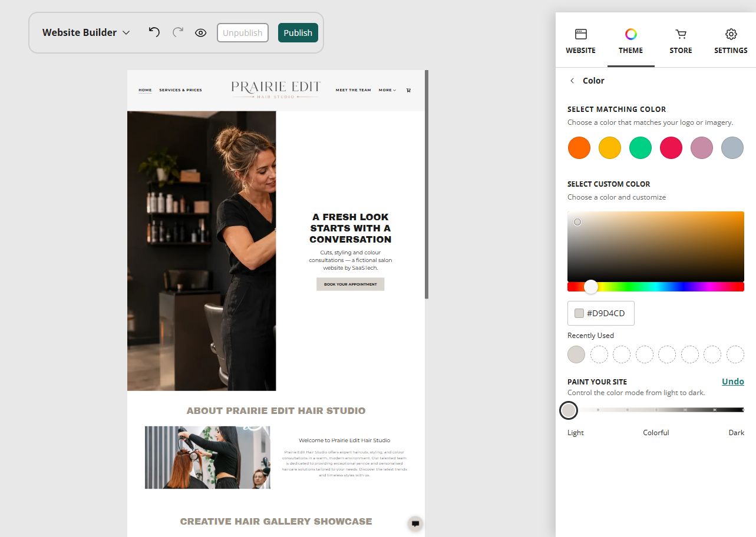Click the About Prairie Edit Hair Studio heading
Viewport: 756px width, 537px height.
pyautogui.click(x=276, y=411)
